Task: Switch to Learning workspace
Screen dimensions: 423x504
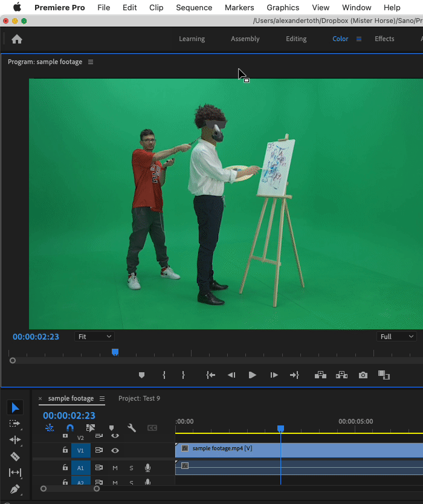Action: tap(192, 39)
